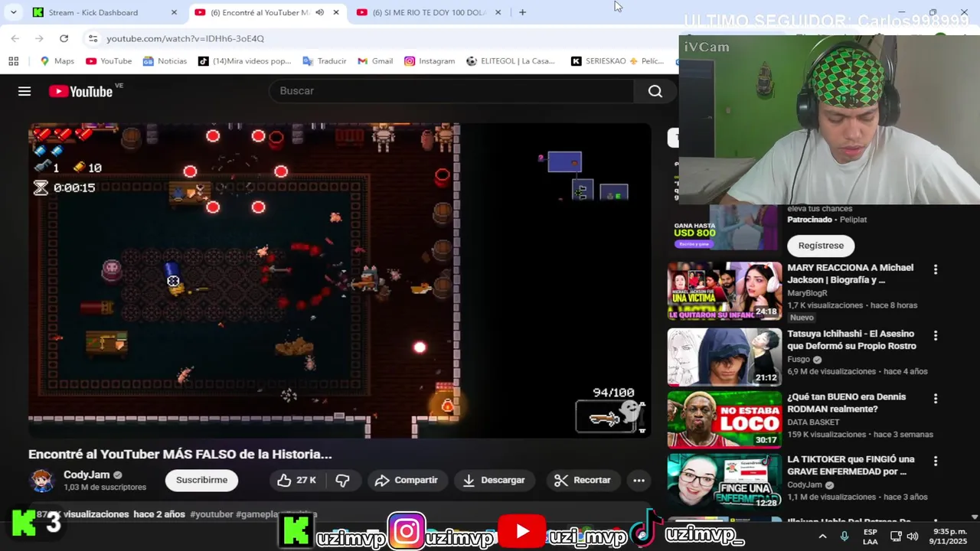Go back in browser history

[15, 38]
